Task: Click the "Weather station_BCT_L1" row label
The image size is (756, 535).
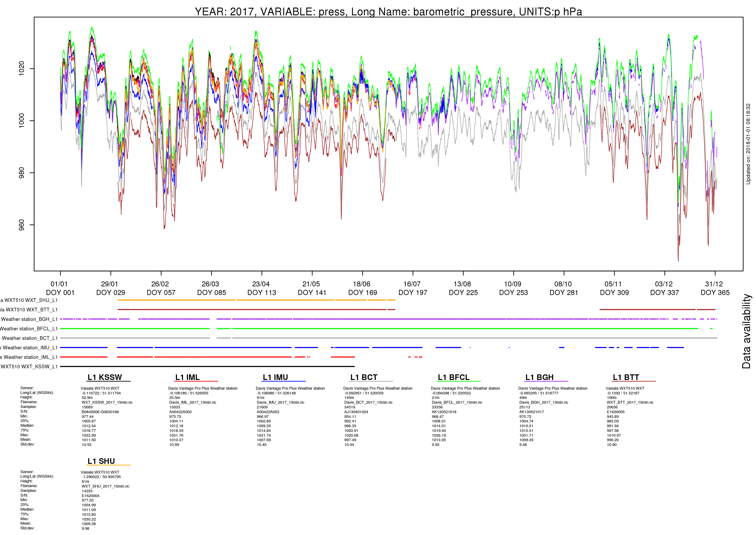Action: click(29, 338)
